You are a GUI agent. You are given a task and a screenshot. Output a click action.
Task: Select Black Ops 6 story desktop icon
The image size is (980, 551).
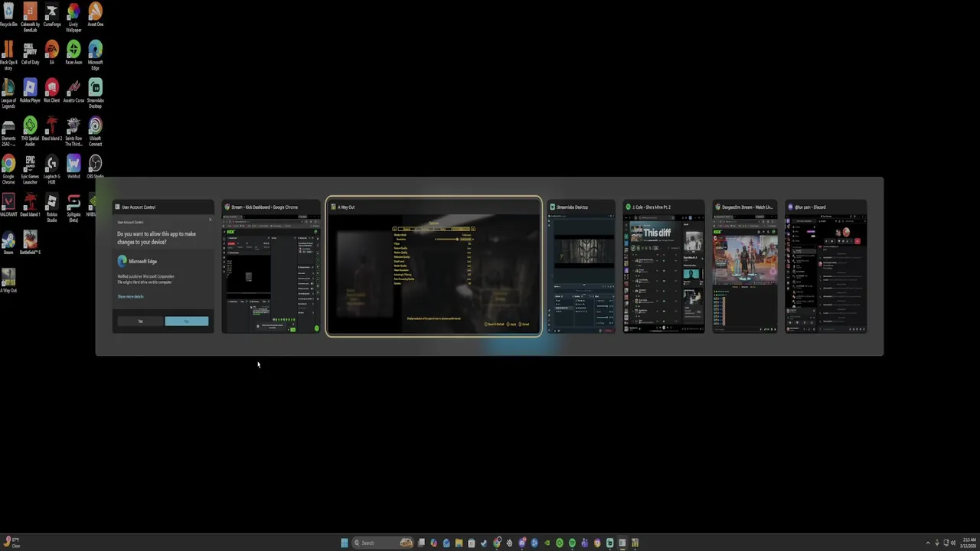coord(8,55)
